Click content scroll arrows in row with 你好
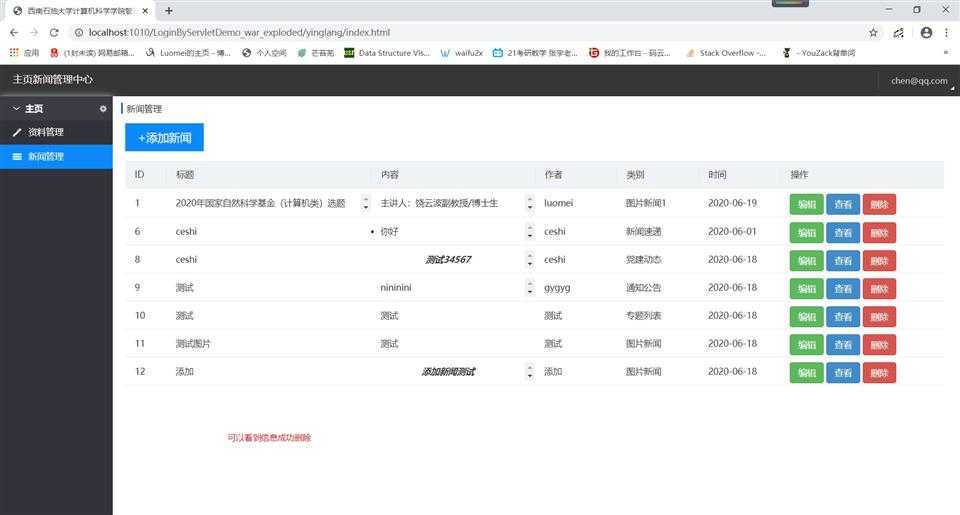Screen dimensions: 960x515 coord(530,231)
